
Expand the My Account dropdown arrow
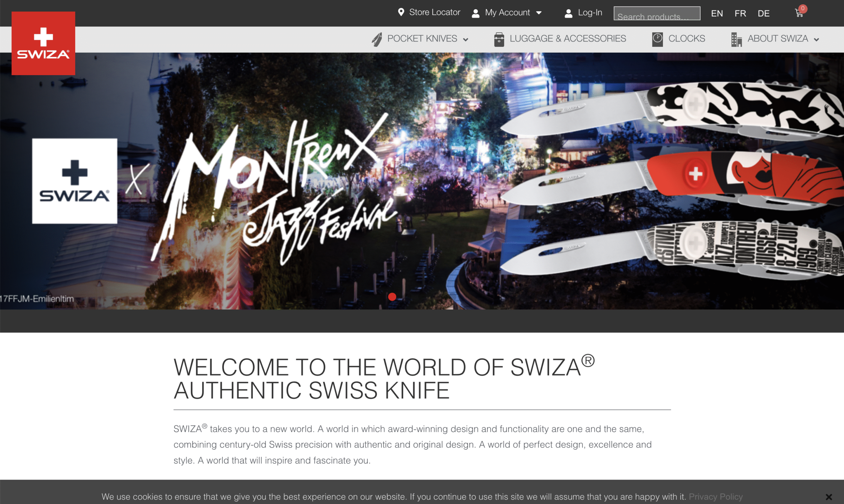click(x=539, y=13)
